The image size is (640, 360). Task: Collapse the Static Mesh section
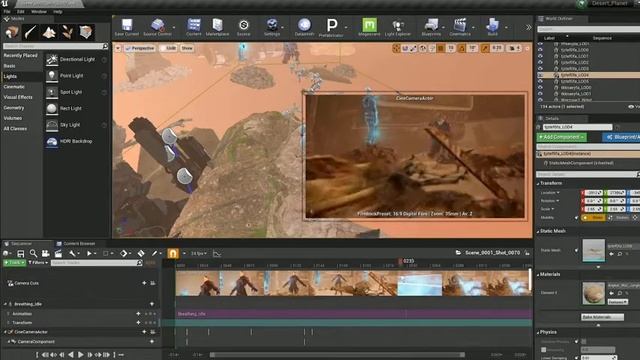click(538, 231)
